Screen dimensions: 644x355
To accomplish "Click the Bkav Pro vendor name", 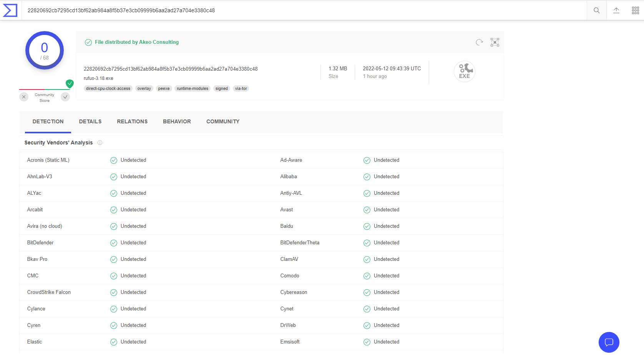I will click(x=37, y=259).
